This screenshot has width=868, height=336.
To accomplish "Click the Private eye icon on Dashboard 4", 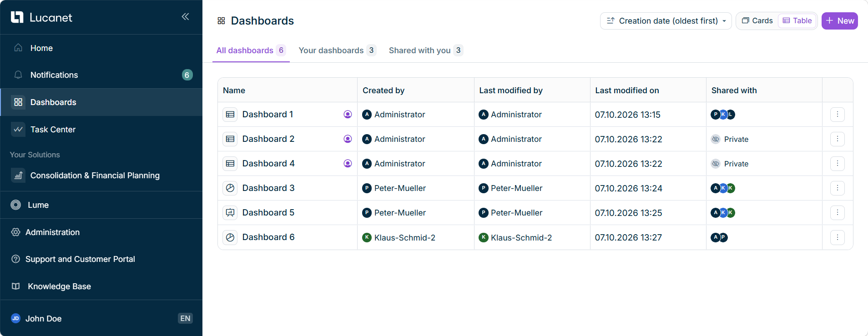I will (716, 164).
